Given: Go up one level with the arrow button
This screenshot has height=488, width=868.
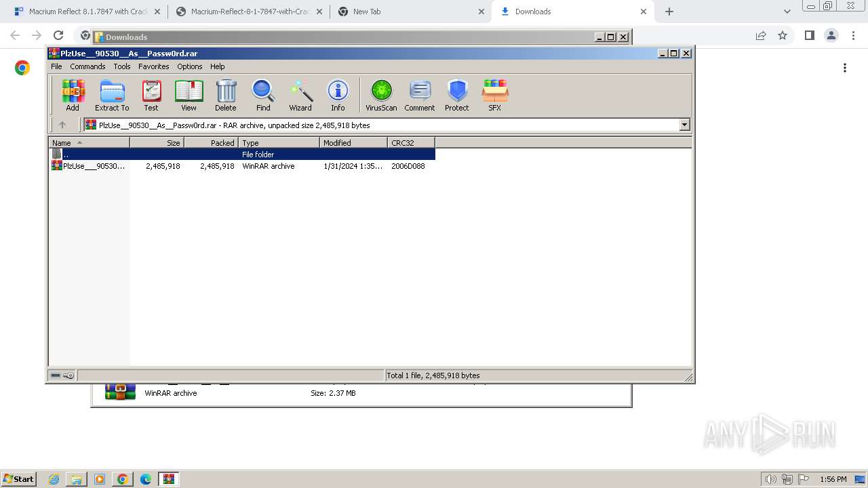Looking at the screenshot, I should point(62,125).
